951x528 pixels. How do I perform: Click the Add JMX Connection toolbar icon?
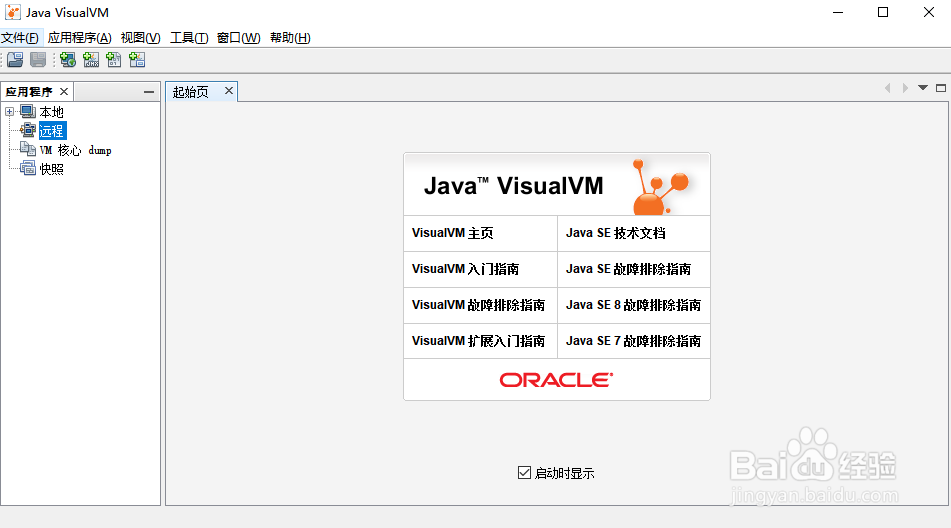pyautogui.click(x=91, y=59)
